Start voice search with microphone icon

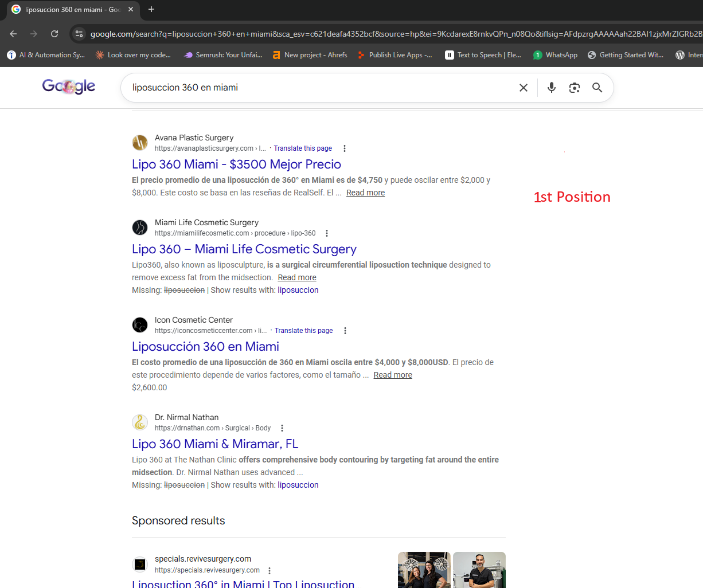[x=552, y=88]
